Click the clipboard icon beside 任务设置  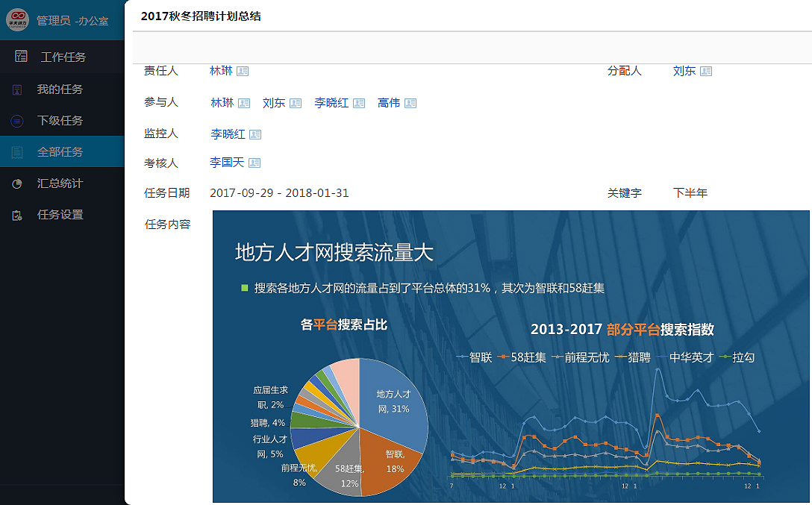17,215
